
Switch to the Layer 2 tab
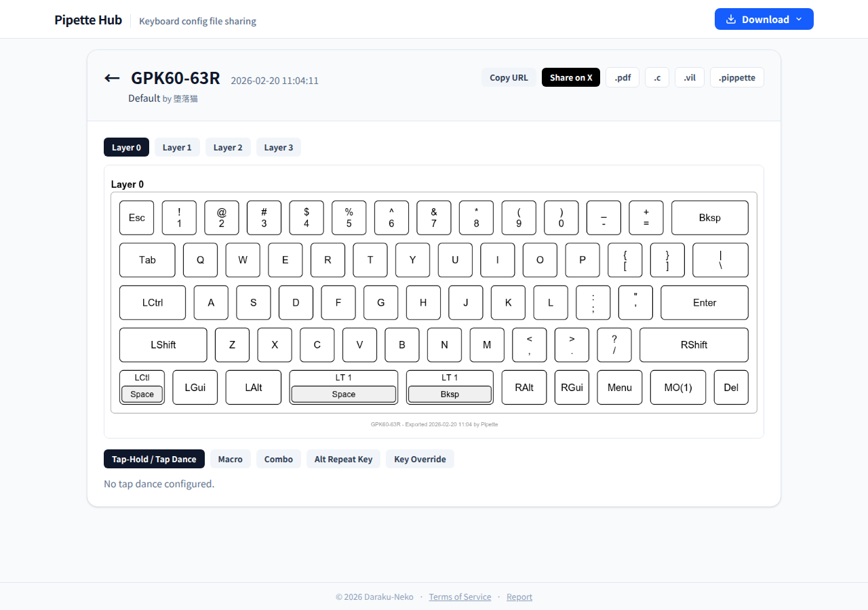tap(228, 147)
